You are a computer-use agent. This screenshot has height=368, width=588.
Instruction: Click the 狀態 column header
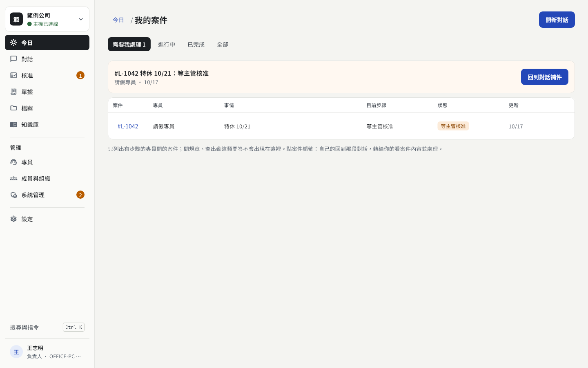click(x=442, y=105)
